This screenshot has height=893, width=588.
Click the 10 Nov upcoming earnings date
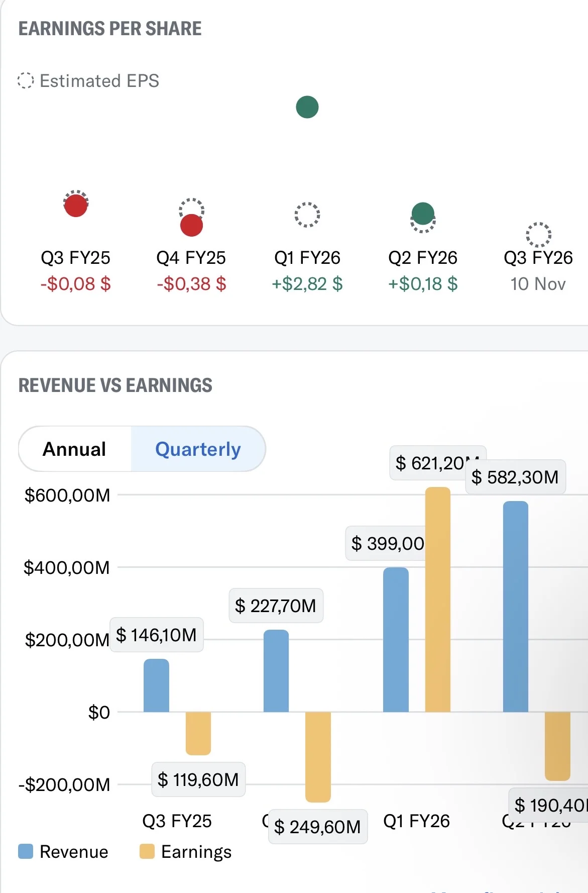pos(538,284)
